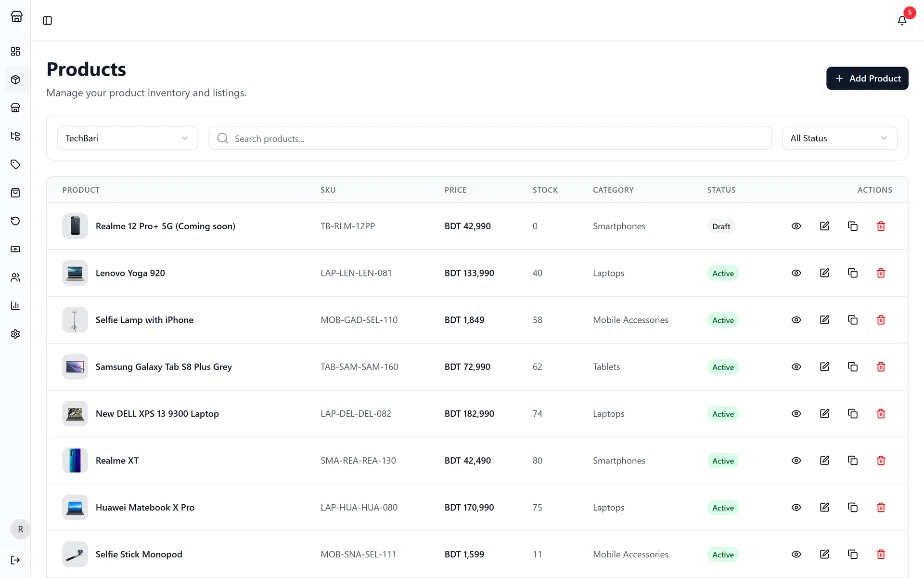Open the tag icon in sidebar
Screen dimensions: 924x578
point(15,164)
